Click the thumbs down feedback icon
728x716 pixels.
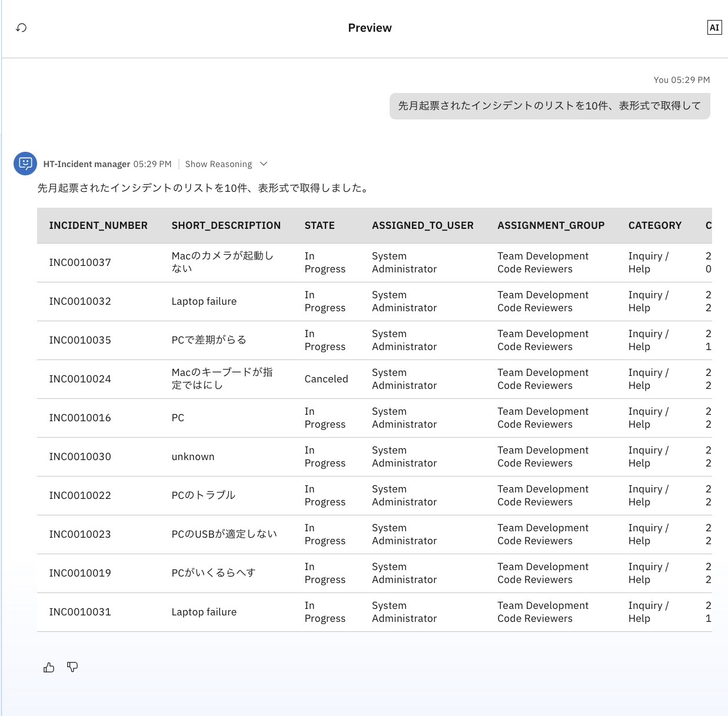click(72, 667)
